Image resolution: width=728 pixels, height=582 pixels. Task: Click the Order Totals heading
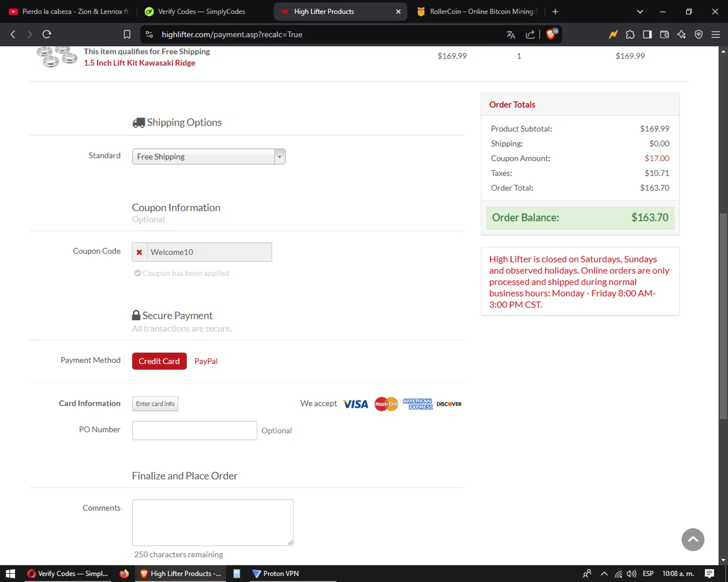point(512,105)
